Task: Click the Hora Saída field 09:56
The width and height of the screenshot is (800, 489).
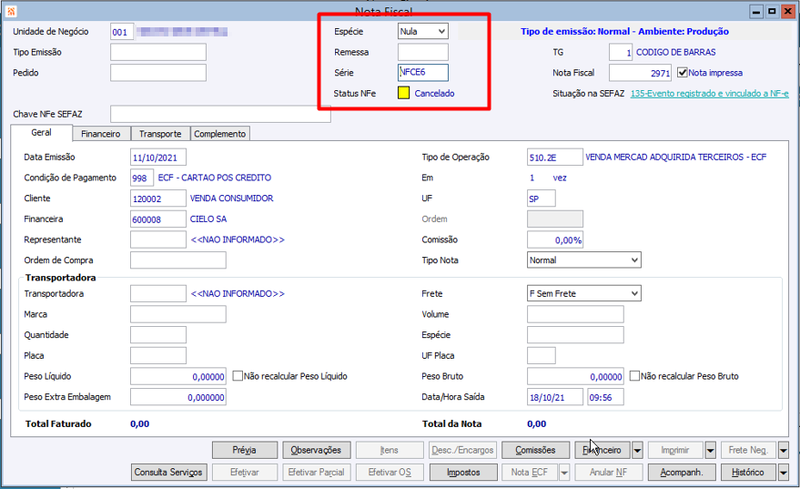Action: (605, 397)
